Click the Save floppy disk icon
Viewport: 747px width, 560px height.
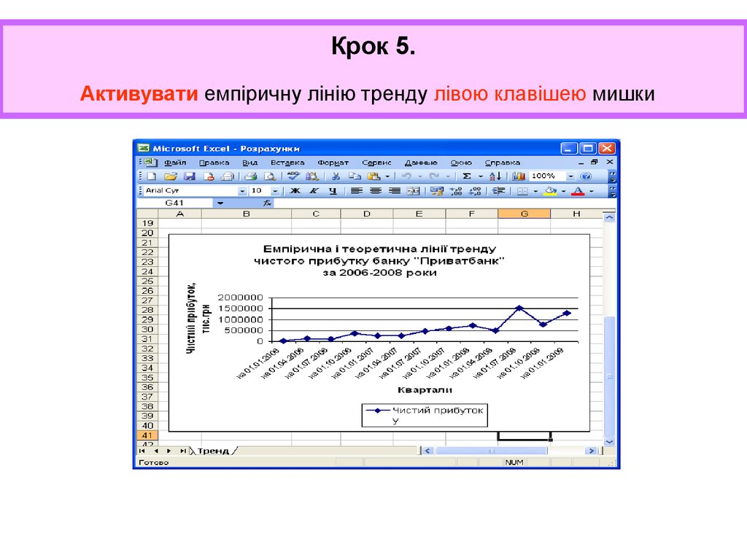(x=190, y=176)
